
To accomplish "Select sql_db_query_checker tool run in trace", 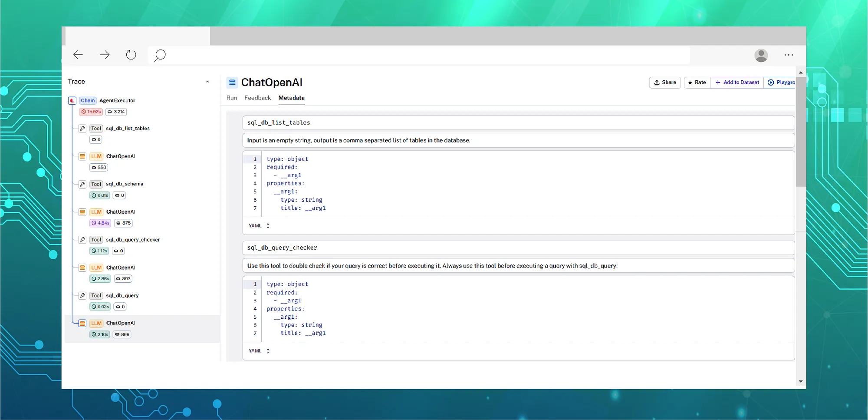I will [133, 240].
